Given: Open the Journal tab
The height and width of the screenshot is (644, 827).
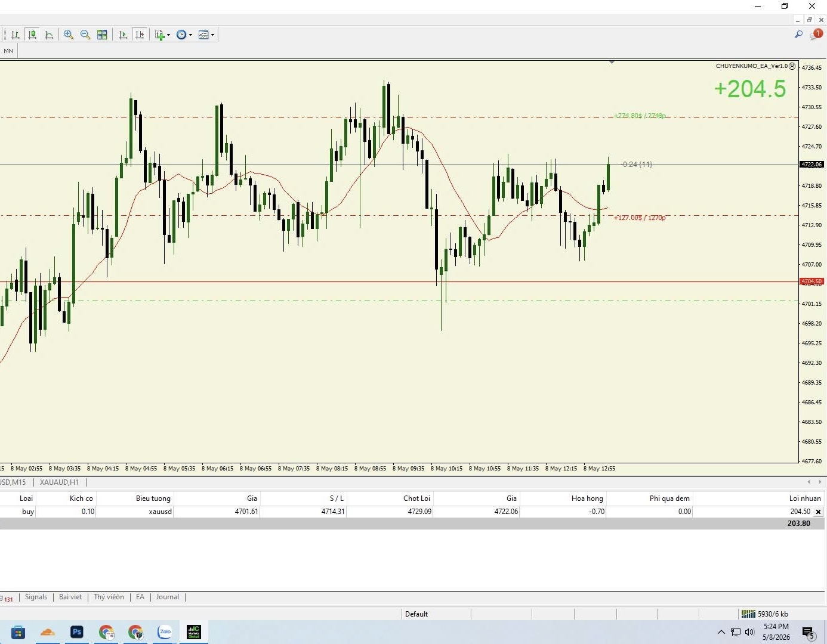Looking at the screenshot, I should pos(167,597).
